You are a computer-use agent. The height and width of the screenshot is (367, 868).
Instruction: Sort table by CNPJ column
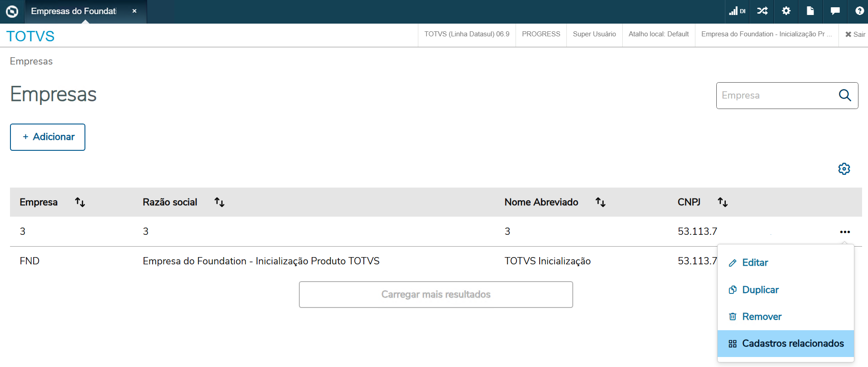(723, 202)
